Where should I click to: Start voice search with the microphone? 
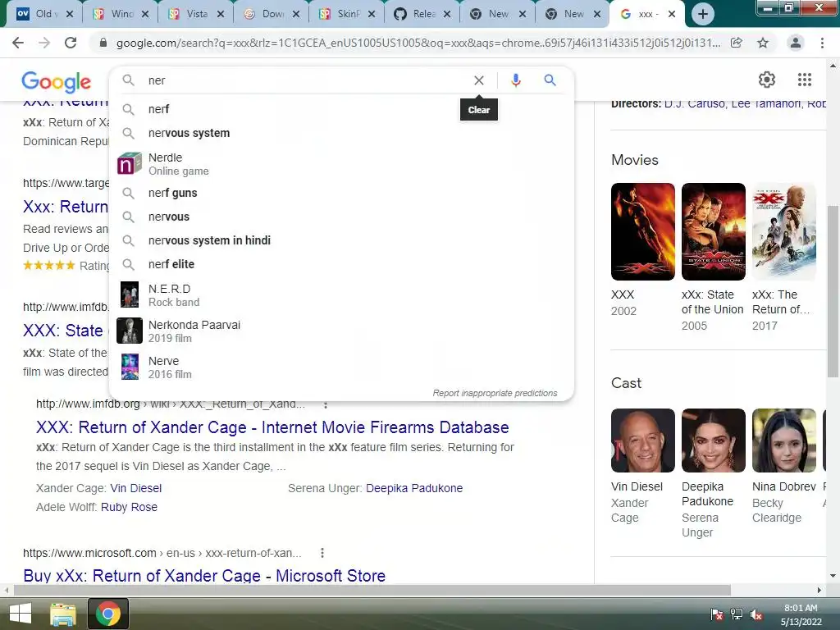515,80
